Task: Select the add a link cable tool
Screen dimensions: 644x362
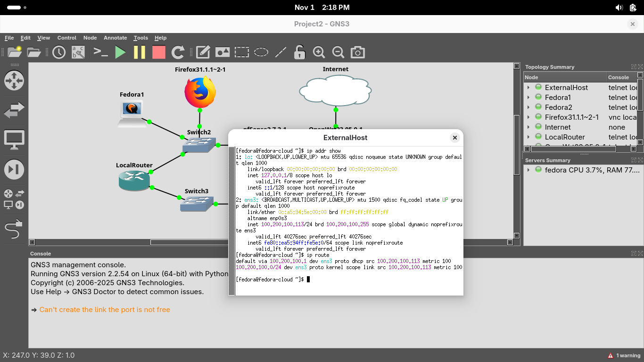Action: click(14, 229)
